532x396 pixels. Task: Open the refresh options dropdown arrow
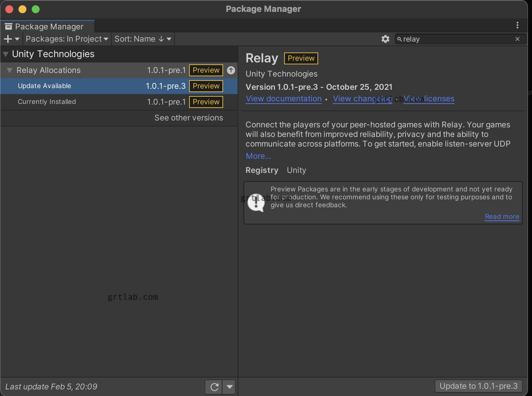click(229, 386)
